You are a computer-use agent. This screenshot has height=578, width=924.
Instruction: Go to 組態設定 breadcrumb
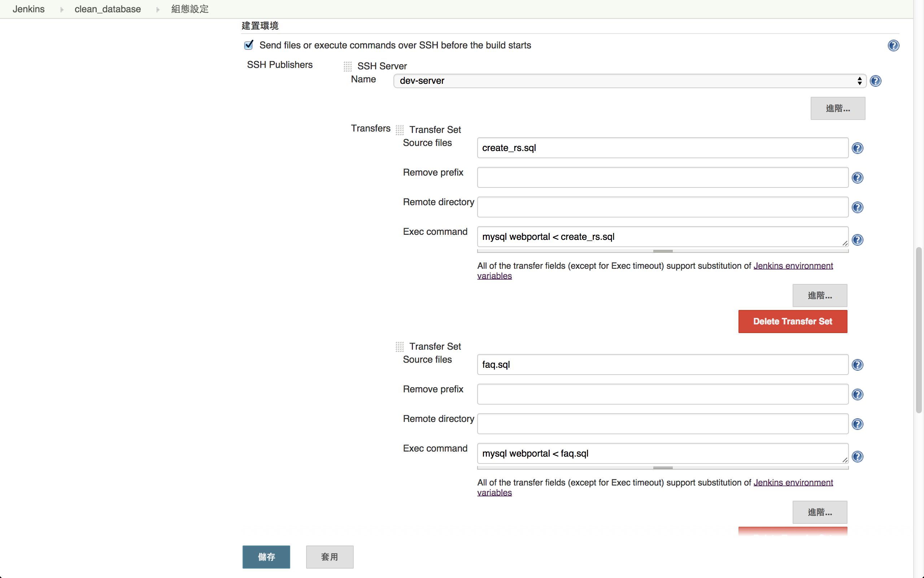190,9
